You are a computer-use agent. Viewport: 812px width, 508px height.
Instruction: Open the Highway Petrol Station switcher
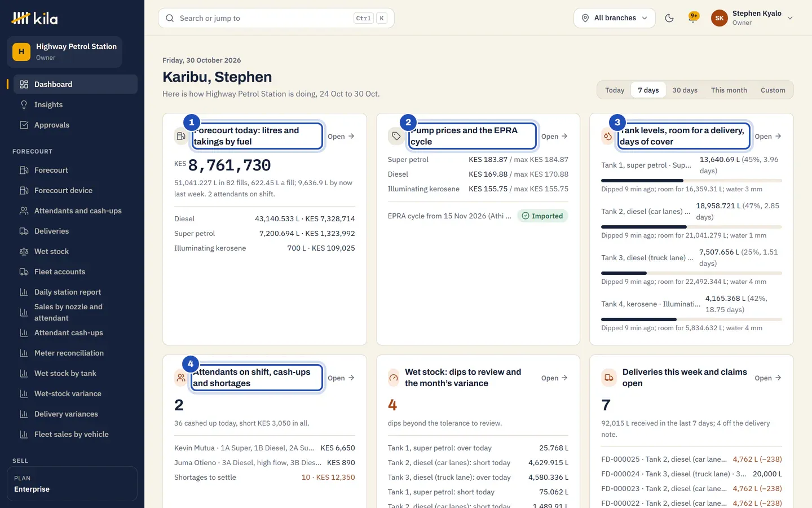64,51
